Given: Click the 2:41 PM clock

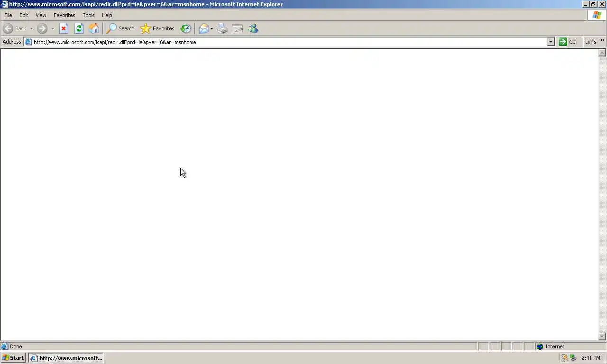Looking at the screenshot, I should point(590,358).
